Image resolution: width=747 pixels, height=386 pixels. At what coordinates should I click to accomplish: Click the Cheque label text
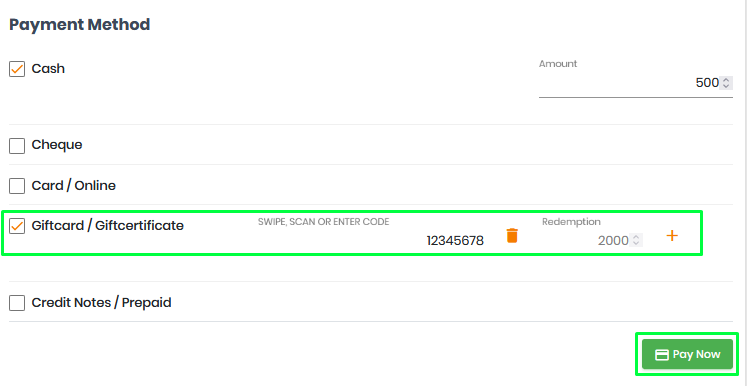[x=57, y=145]
